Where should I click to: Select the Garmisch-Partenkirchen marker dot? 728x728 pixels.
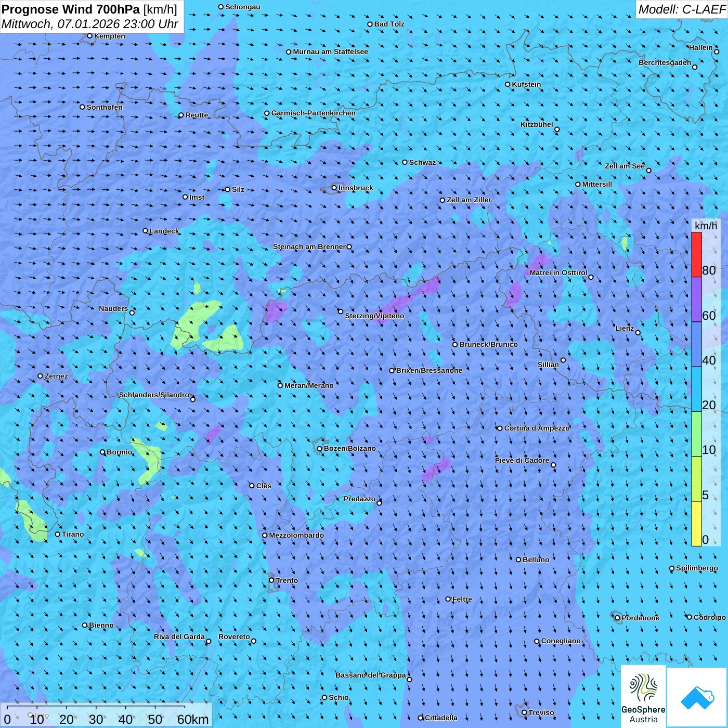[267, 113]
